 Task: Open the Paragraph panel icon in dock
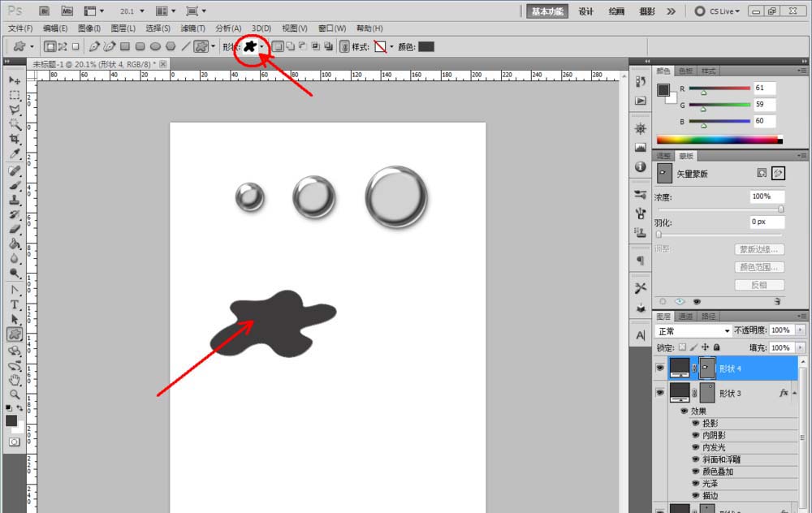641,261
